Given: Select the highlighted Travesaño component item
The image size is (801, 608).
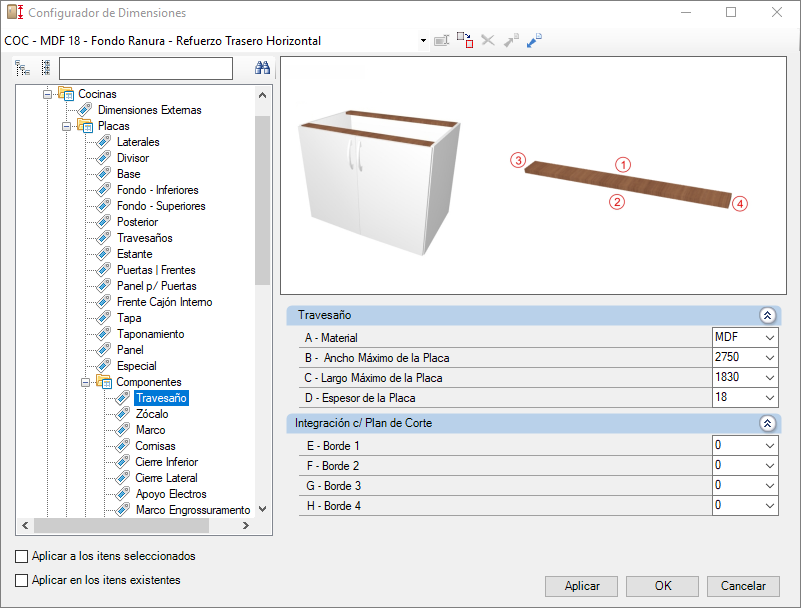Looking at the screenshot, I should (161, 398).
